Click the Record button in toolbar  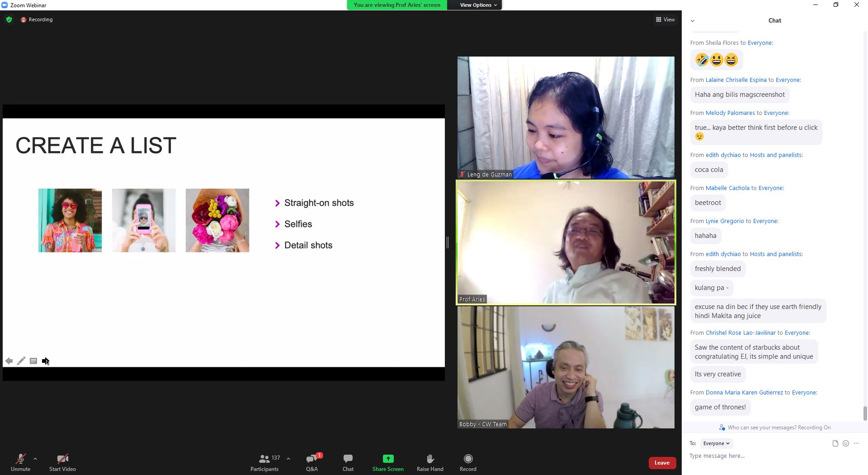coord(468,462)
